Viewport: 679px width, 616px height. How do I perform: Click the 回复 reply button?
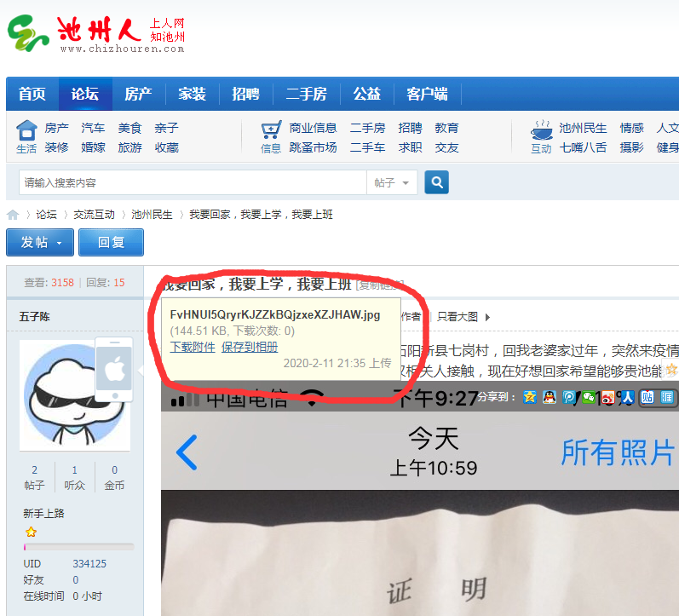tap(111, 242)
